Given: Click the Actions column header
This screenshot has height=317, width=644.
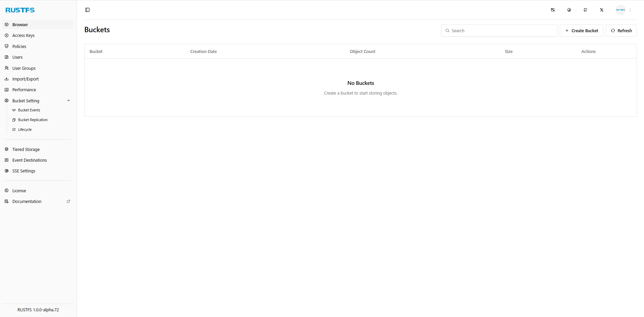Looking at the screenshot, I should [588, 51].
